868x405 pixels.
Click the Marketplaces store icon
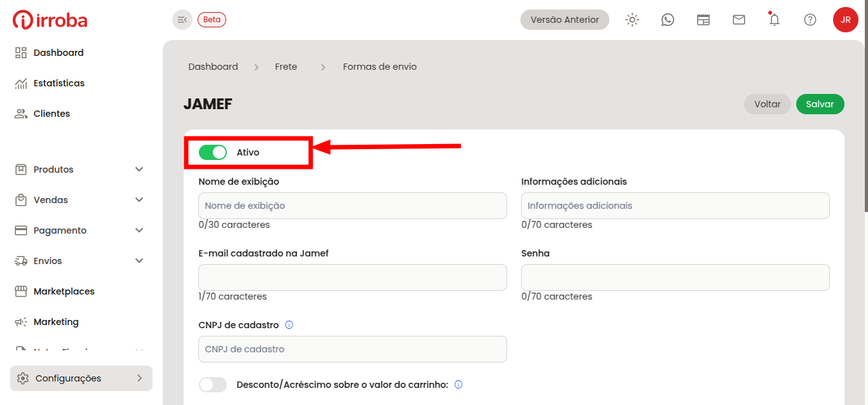[21, 291]
